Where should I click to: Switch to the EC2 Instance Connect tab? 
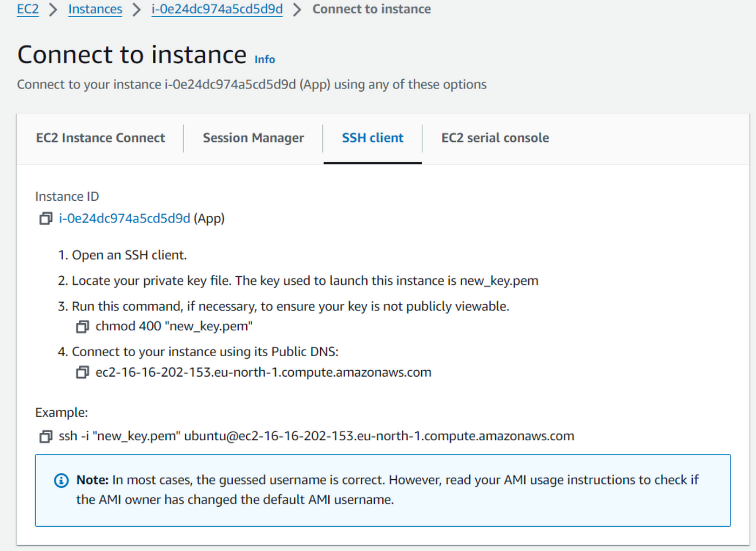point(100,138)
